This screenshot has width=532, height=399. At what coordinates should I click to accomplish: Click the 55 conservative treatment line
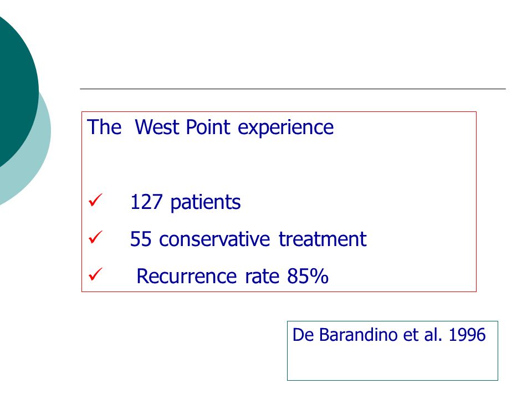[x=248, y=239]
